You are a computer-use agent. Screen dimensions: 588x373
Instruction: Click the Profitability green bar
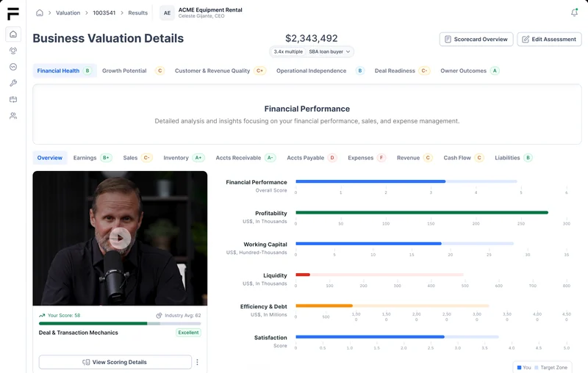(x=422, y=212)
